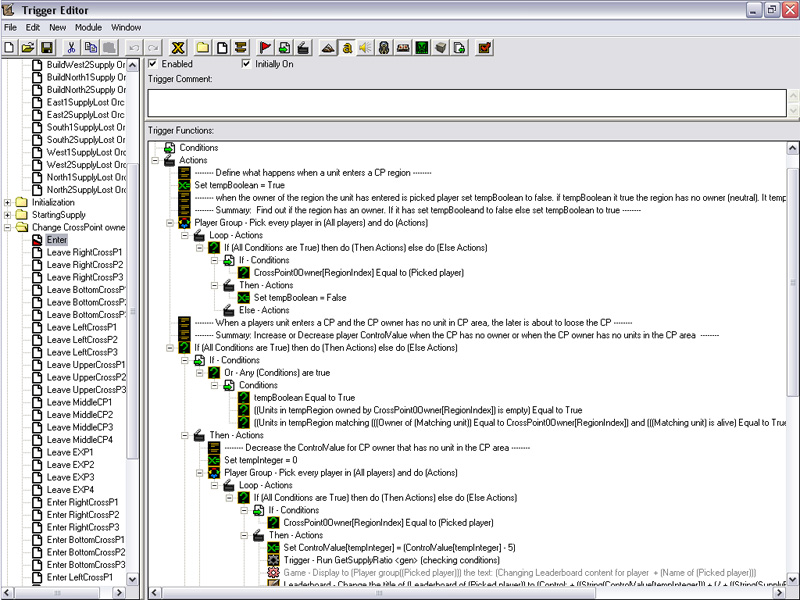Click the New Condition toolbar icon
This screenshot has height=600, width=800.
point(284,48)
